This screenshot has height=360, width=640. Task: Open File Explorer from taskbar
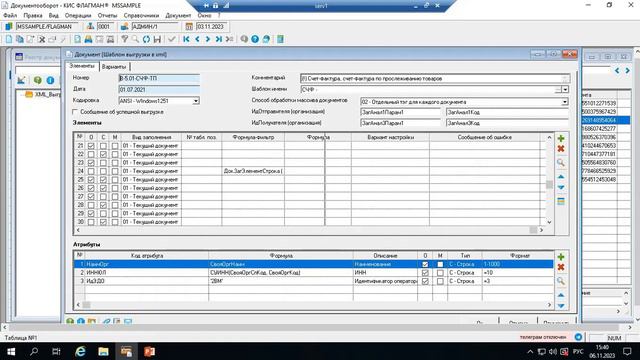coord(103,351)
